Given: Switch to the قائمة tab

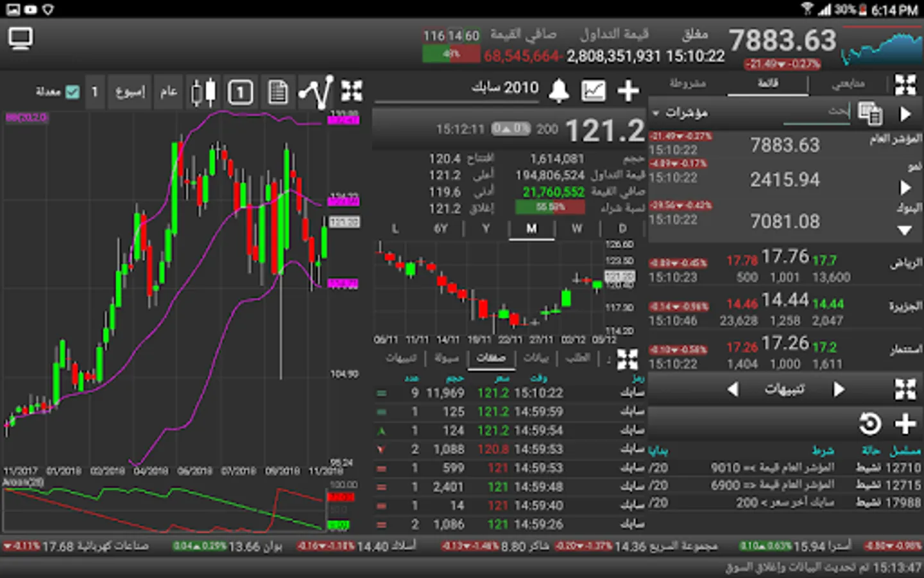Looking at the screenshot, I should coord(767,83).
